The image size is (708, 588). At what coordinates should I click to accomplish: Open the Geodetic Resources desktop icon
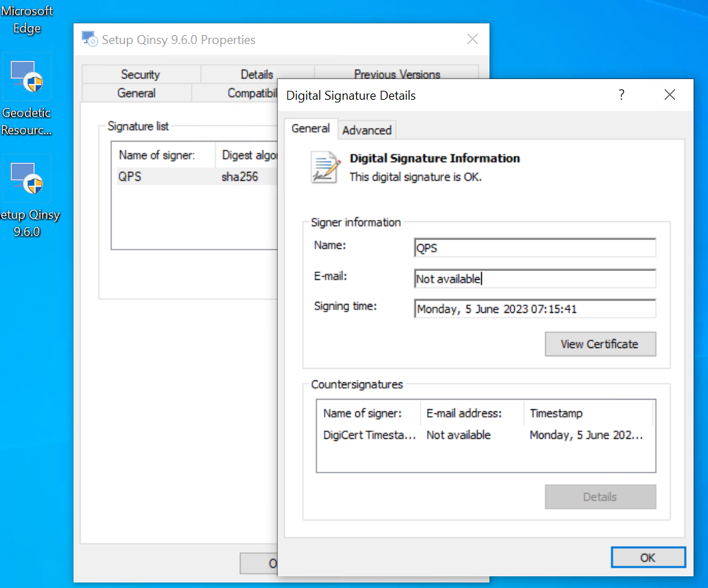pyautogui.click(x=27, y=78)
